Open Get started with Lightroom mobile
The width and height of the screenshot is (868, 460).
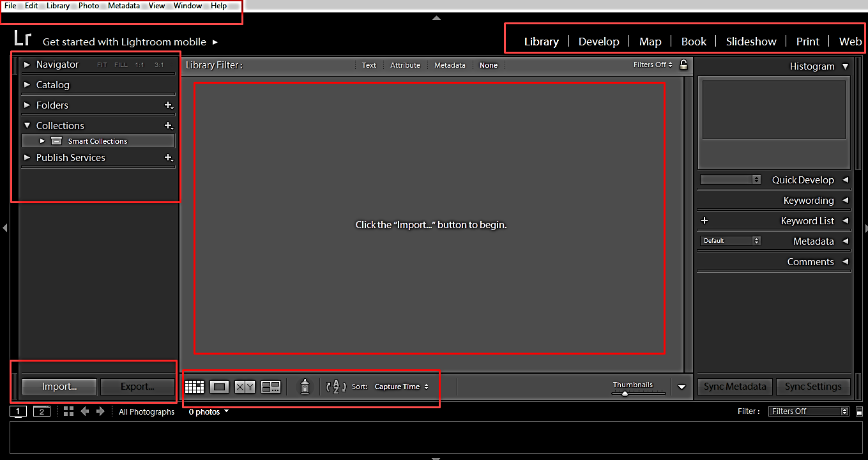130,42
